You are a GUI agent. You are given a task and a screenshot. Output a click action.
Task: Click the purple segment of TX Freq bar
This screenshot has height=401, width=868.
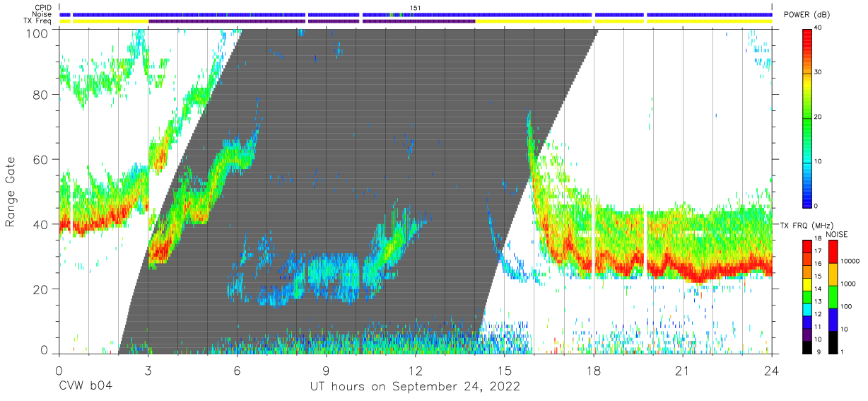pyautogui.click(x=311, y=21)
